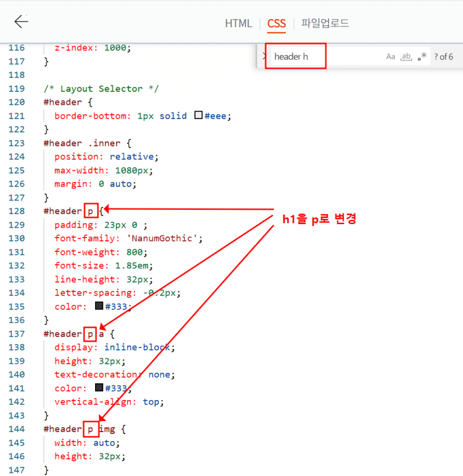
Task: Click 'text-decoration: none;' declaration
Action: pyautogui.click(x=115, y=375)
